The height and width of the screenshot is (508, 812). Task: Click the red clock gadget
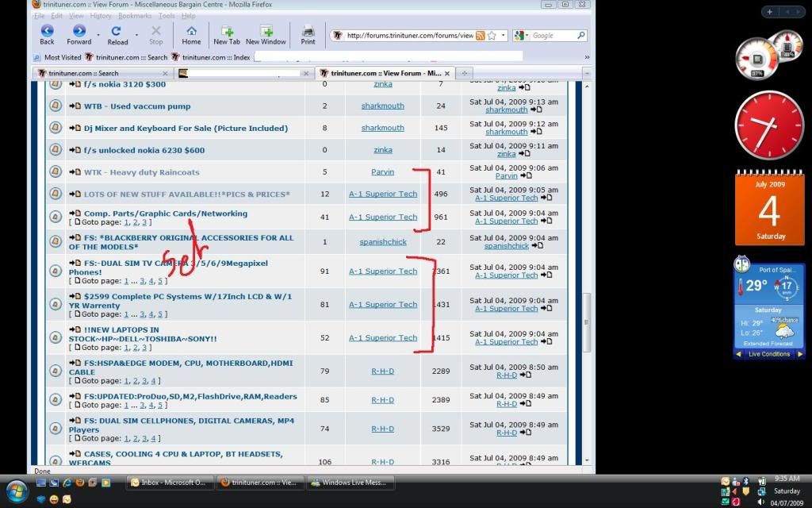point(769,125)
